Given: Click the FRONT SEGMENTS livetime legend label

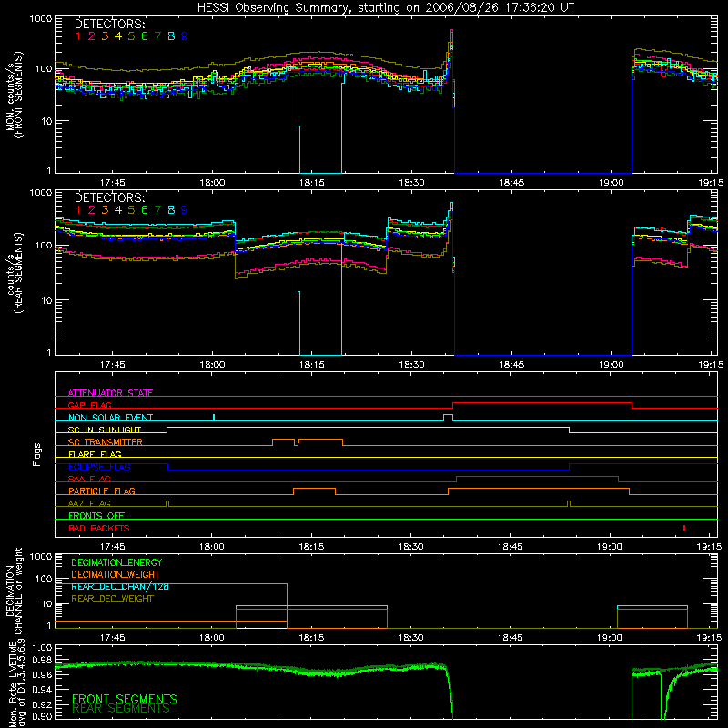Looking at the screenshot, I should (x=125, y=699).
